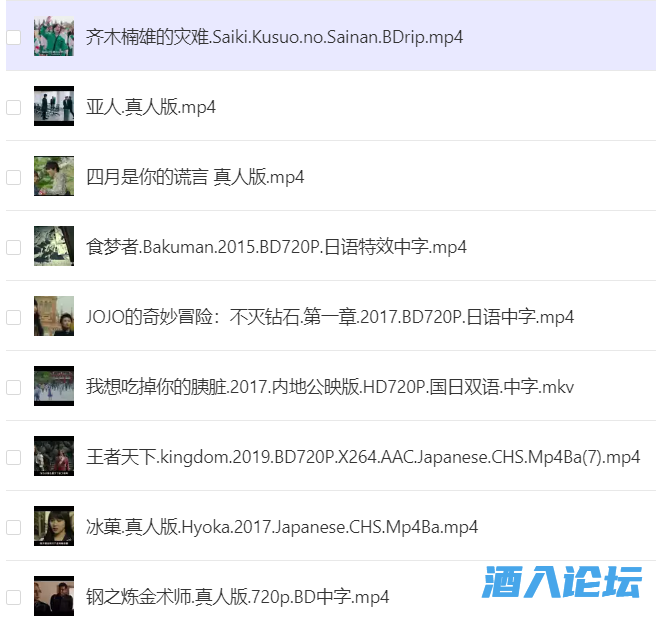
Task: Click the 冰菓 Hyoka video thumbnail
Action: (54, 526)
